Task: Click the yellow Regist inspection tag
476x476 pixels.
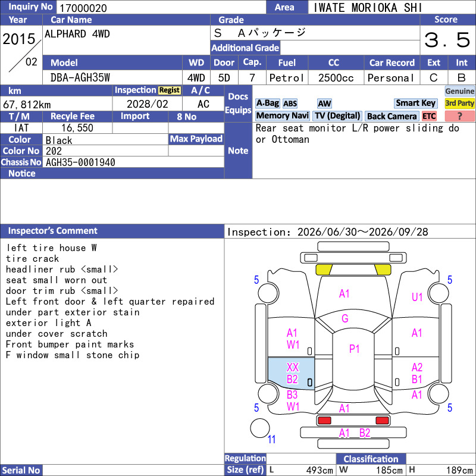Action: [x=170, y=90]
